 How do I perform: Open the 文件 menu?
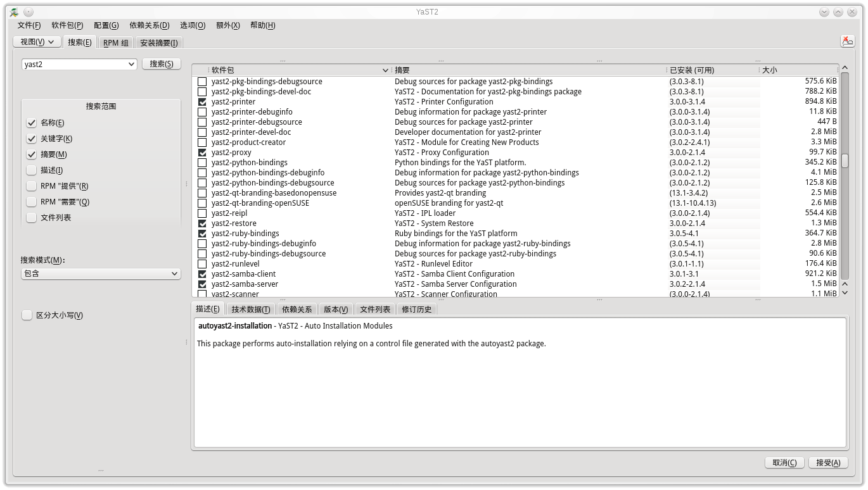[x=29, y=25]
